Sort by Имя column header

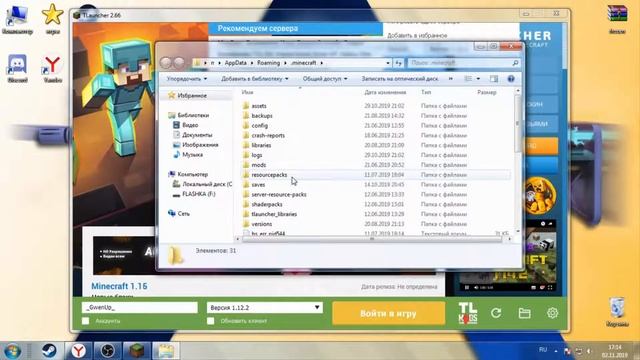248,93
